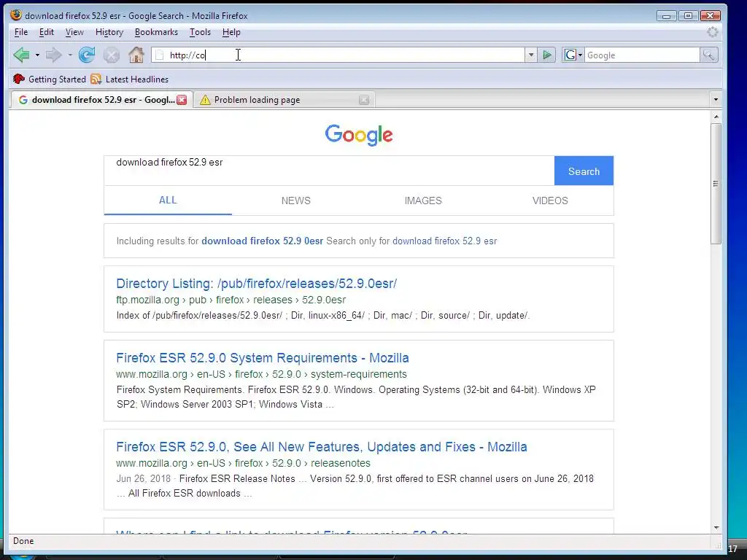Viewport: 747px width, 560px height.
Task: Open the Bookmarks menu
Action: [156, 32]
